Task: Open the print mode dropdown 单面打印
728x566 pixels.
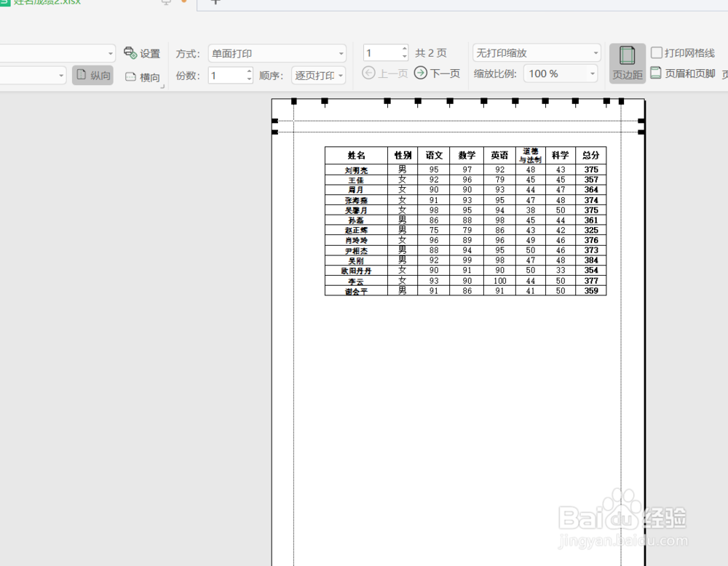Action: tap(277, 53)
